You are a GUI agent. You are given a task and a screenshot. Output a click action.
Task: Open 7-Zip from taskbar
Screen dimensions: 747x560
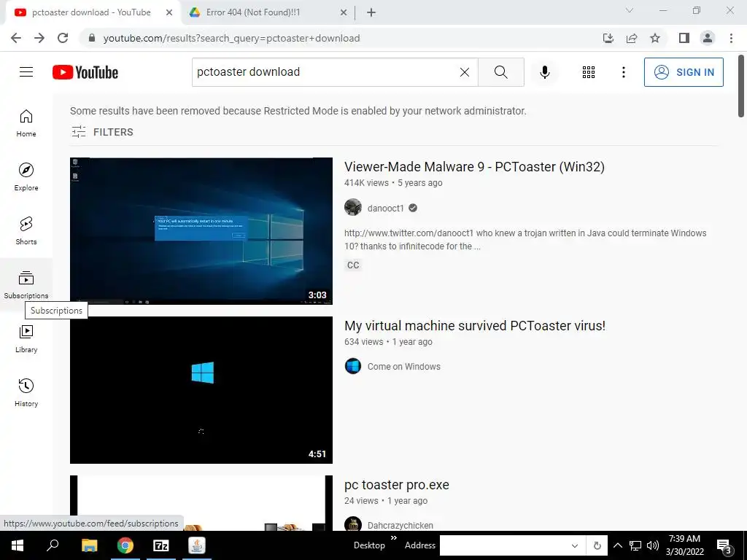161,545
